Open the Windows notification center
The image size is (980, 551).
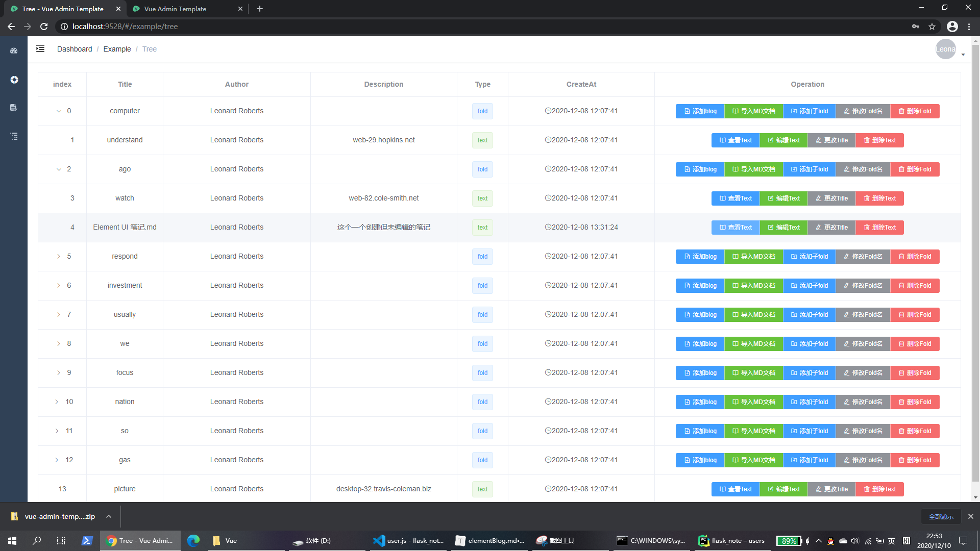pos(963,541)
